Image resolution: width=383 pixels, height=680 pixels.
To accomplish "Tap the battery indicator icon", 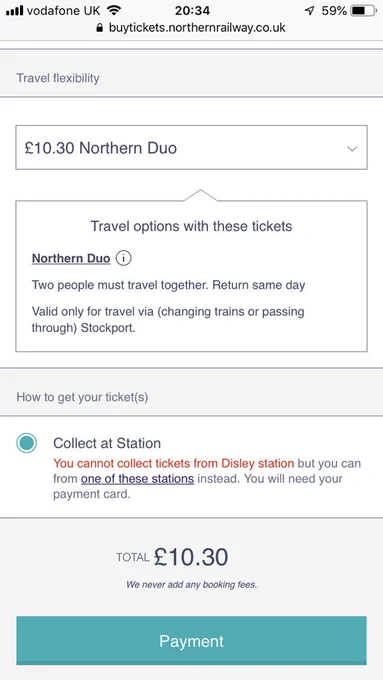I will coord(364,10).
